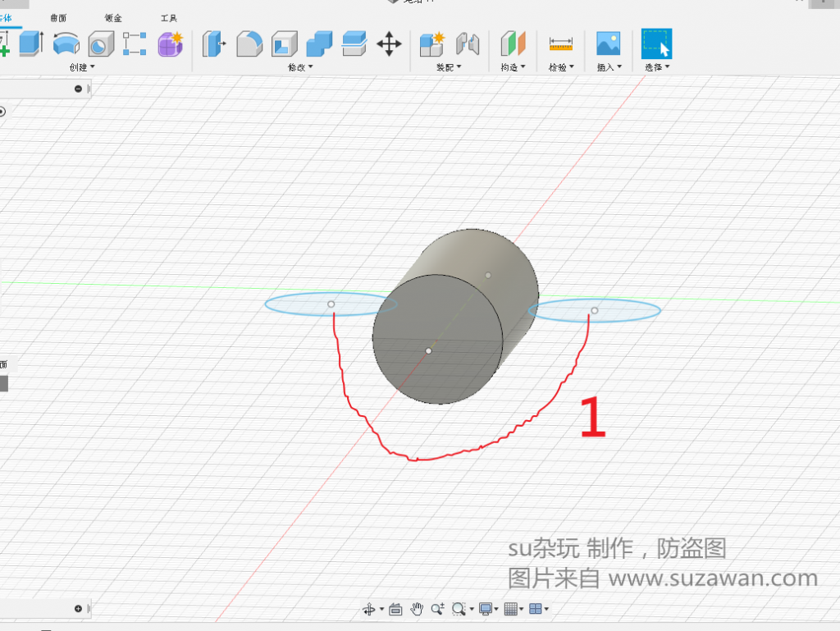The height and width of the screenshot is (631, 840).
Task: Open Display Settings monitor icon
Action: pos(486,609)
